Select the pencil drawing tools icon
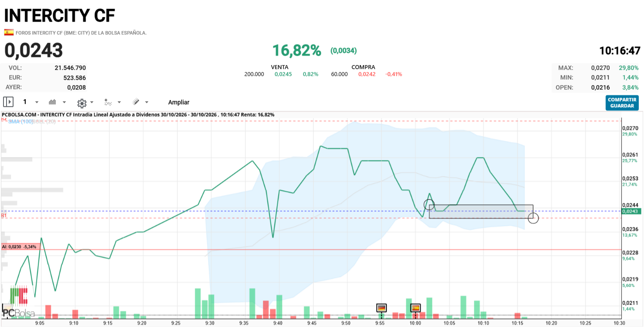This screenshot has height=327, width=644. pos(136,102)
